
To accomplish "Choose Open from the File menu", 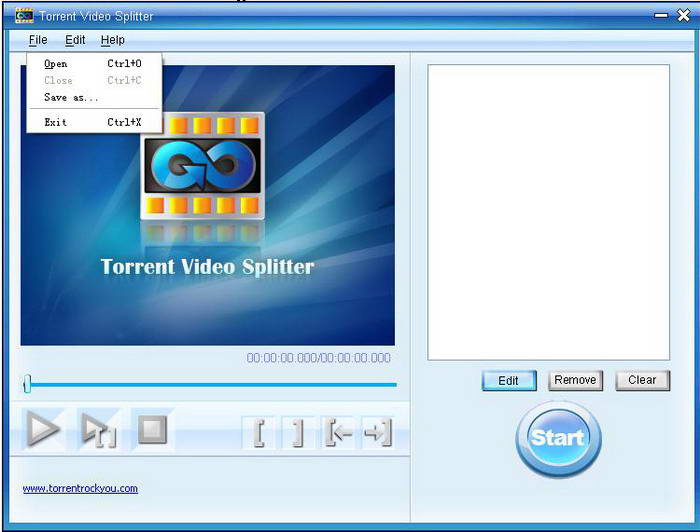I will click(94, 63).
